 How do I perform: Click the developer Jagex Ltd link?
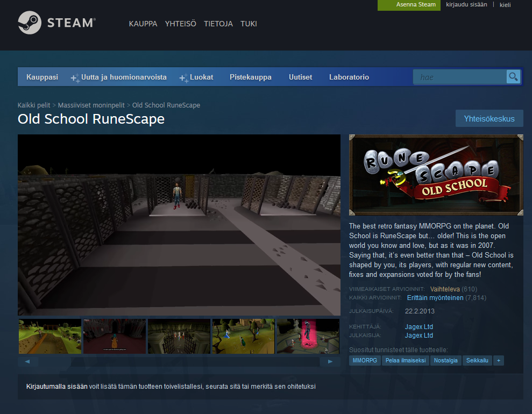point(418,326)
